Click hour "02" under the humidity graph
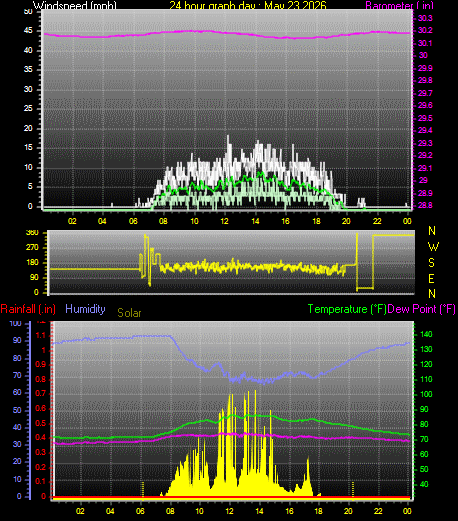The height and width of the screenshot is (521, 458). point(80,511)
